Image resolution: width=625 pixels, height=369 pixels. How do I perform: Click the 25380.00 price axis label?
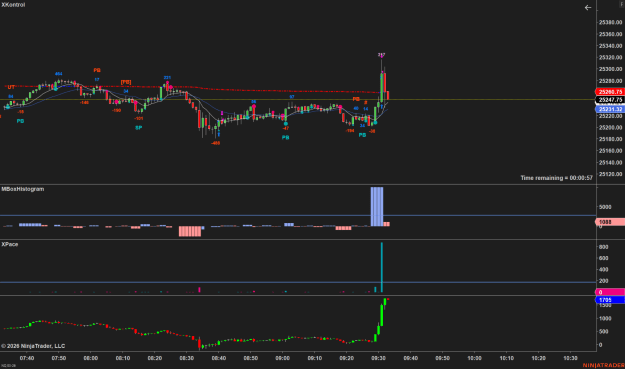pyautogui.click(x=610, y=22)
